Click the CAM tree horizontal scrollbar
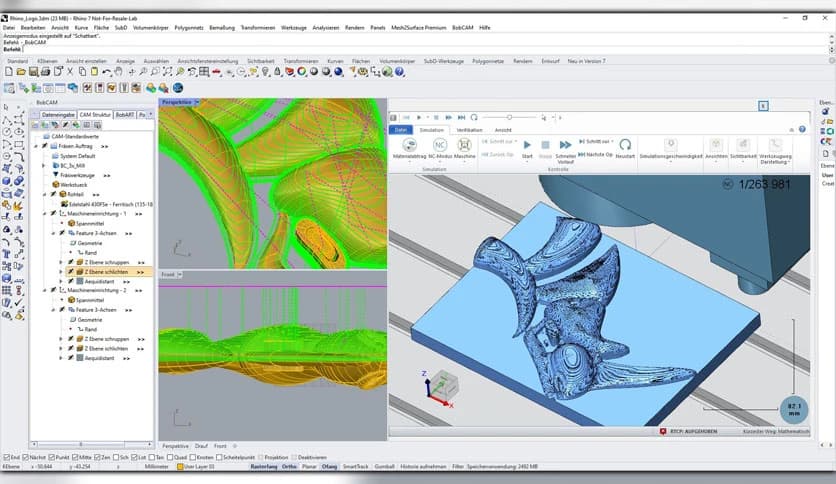Screen dimensions: 836x484 point(92,443)
